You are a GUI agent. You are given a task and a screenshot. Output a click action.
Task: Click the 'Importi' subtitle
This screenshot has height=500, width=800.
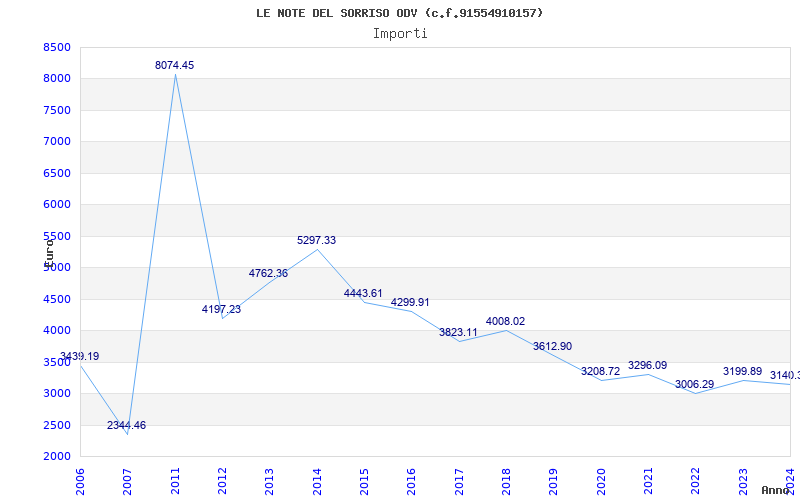pos(400,34)
